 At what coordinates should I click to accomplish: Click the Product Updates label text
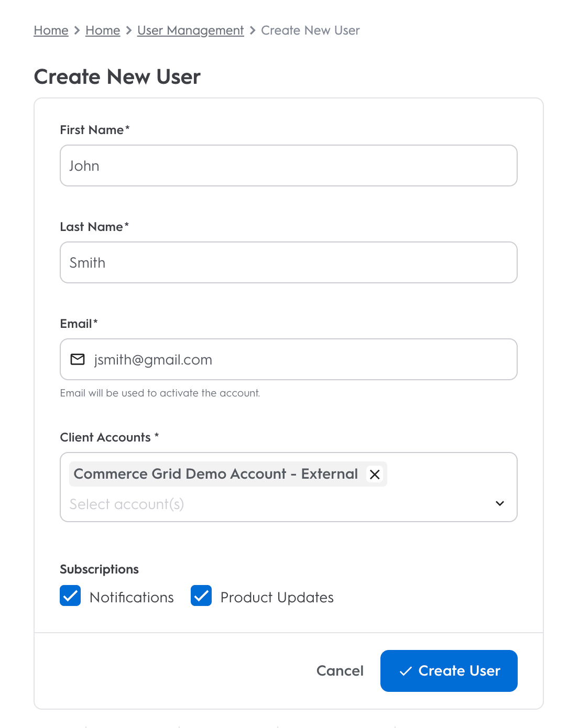(x=277, y=598)
